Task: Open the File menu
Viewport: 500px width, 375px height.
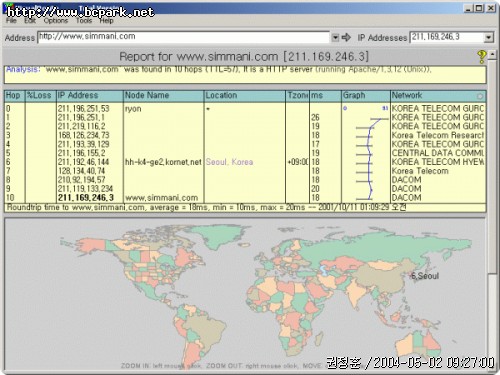Action: (x=11, y=21)
